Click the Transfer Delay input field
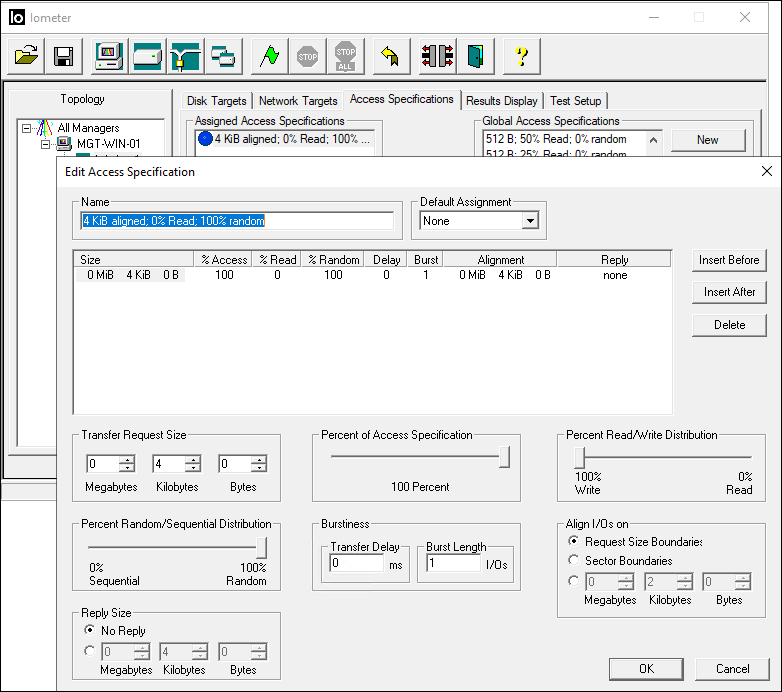782x692 pixels. (356, 564)
